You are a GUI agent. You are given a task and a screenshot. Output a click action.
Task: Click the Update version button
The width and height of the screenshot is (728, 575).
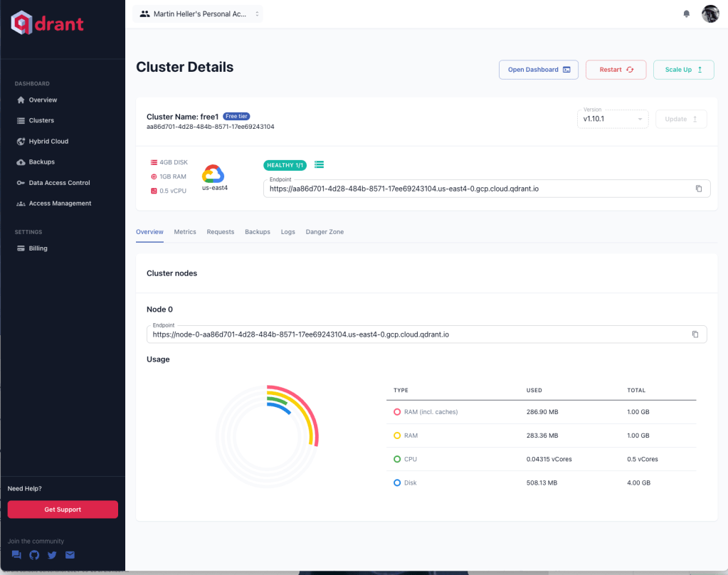pyautogui.click(x=681, y=119)
